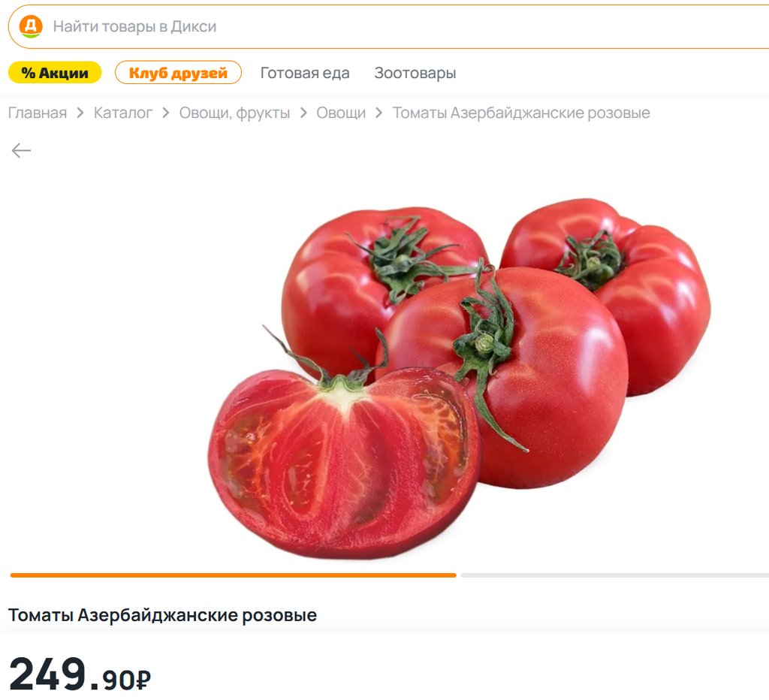Image resolution: width=769 pixels, height=700 pixels.
Task: Click Томаты Азербайджанские розовые breadcrumb
Action: (x=521, y=113)
